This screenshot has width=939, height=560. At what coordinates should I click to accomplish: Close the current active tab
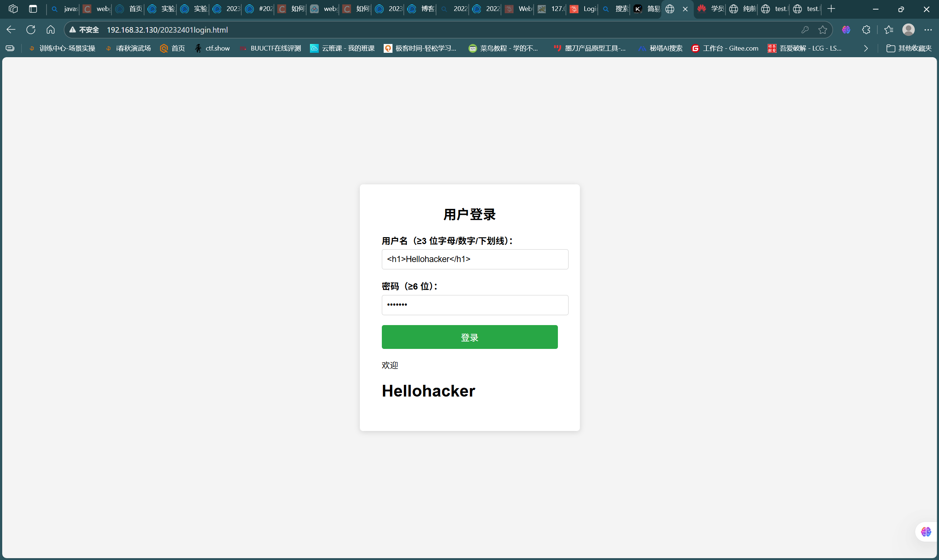pos(685,9)
